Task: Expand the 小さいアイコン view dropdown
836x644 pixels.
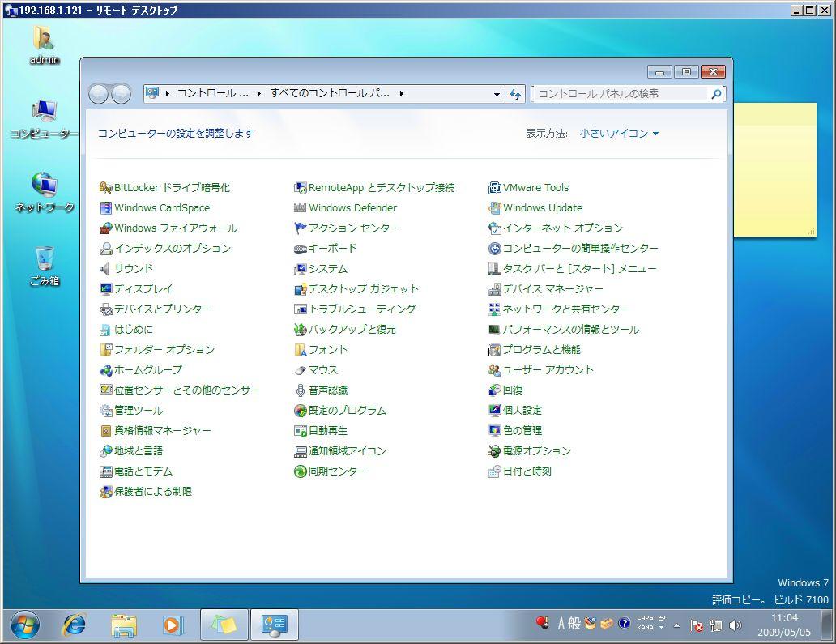Action: coord(619,134)
